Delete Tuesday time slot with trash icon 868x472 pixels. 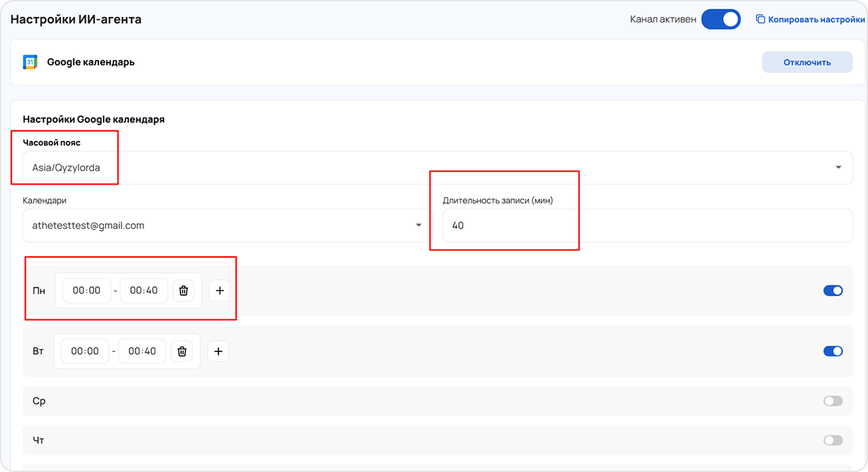pos(182,351)
